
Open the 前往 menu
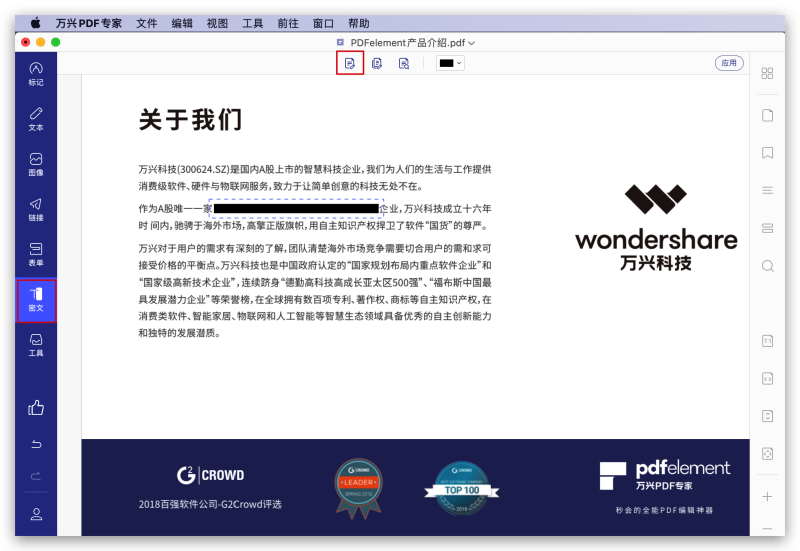pyautogui.click(x=288, y=23)
